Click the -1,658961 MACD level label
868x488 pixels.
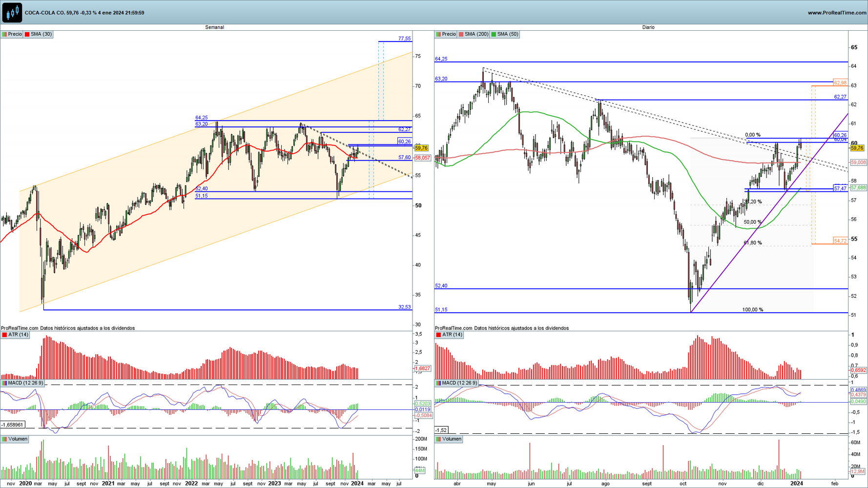click(12, 425)
